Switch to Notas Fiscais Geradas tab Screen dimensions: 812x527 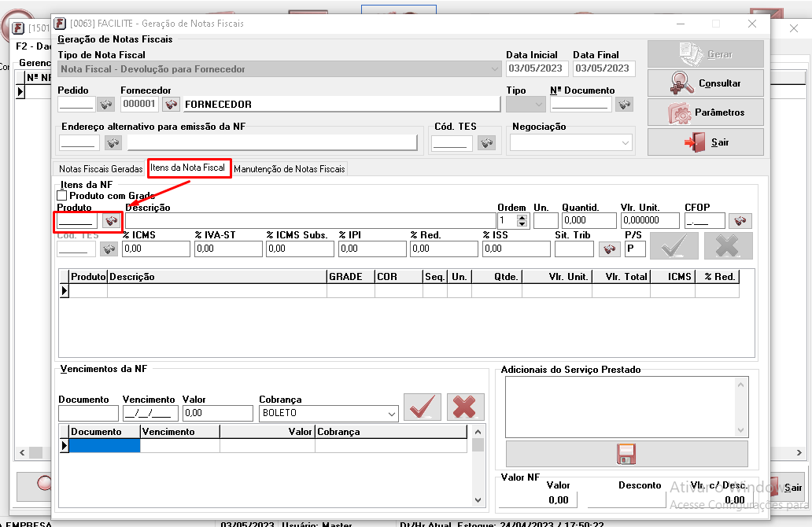[101, 169]
